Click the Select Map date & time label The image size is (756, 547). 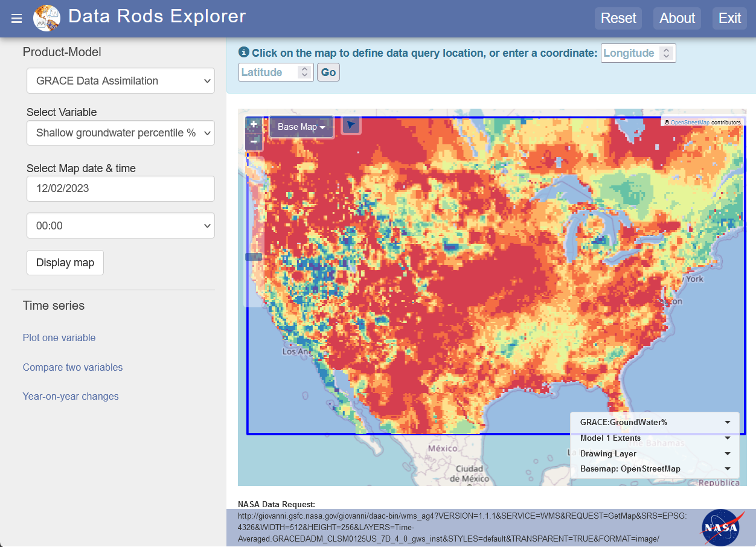[x=81, y=168]
